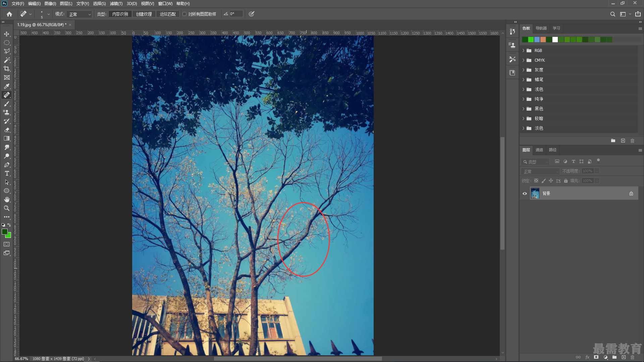Switch to the 路径 tab

click(553, 150)
